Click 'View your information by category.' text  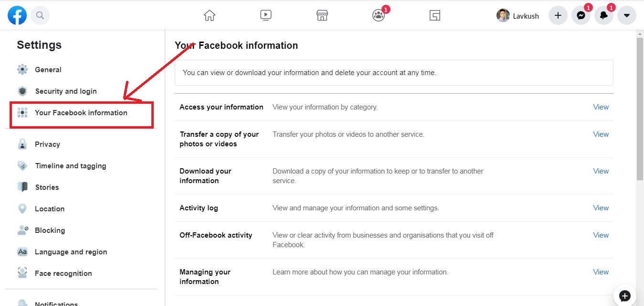pyautogui.click(x=325, y=107)
